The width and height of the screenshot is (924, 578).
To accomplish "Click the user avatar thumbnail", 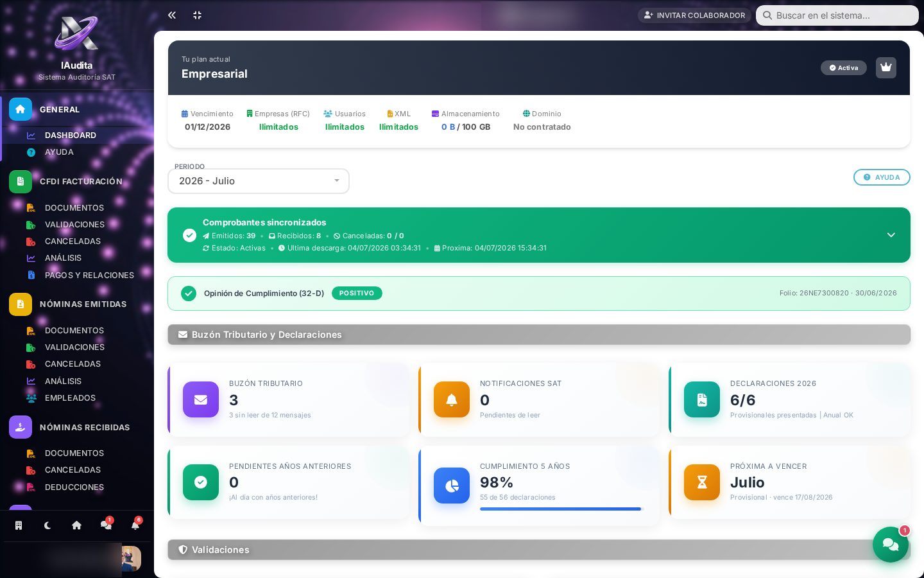I will click(131, 559).
